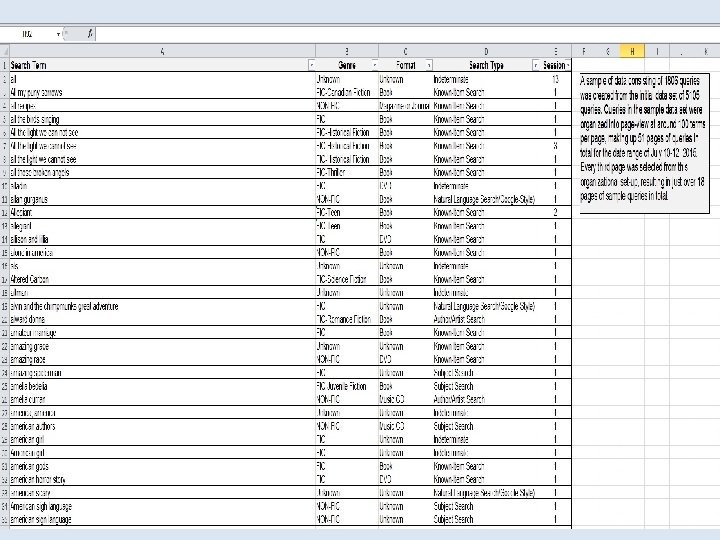
Task: Select the 'Magazine or Journal' format cell
Action: point(405,106)
